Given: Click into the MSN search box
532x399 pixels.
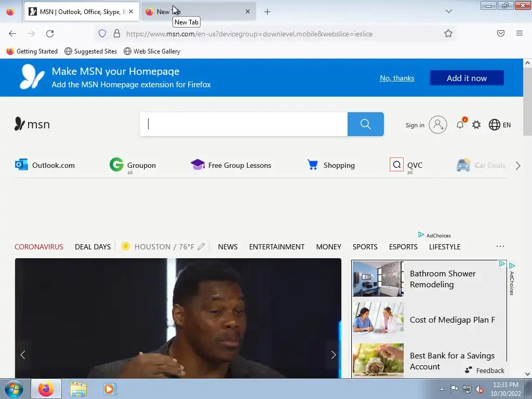Looking at the screenshot, I should [244, 124].
